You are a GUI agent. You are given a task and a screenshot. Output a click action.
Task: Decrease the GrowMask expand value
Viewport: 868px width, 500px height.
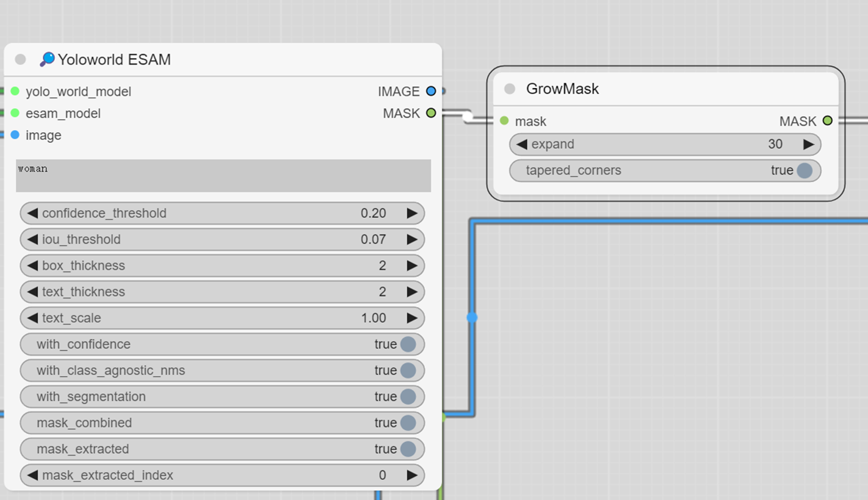pyautogui.click(x=522, y=144)
